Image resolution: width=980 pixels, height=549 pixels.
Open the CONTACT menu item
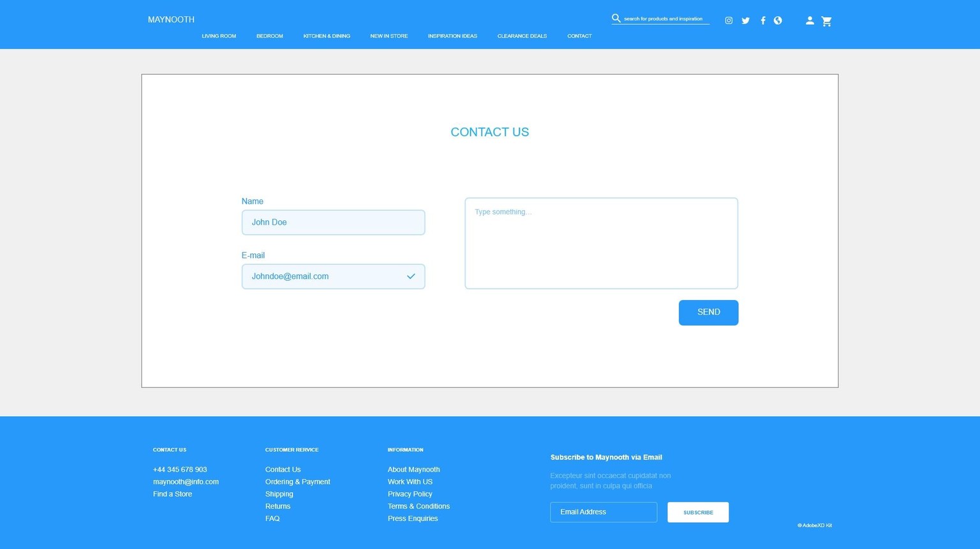(x=579, y=36)
